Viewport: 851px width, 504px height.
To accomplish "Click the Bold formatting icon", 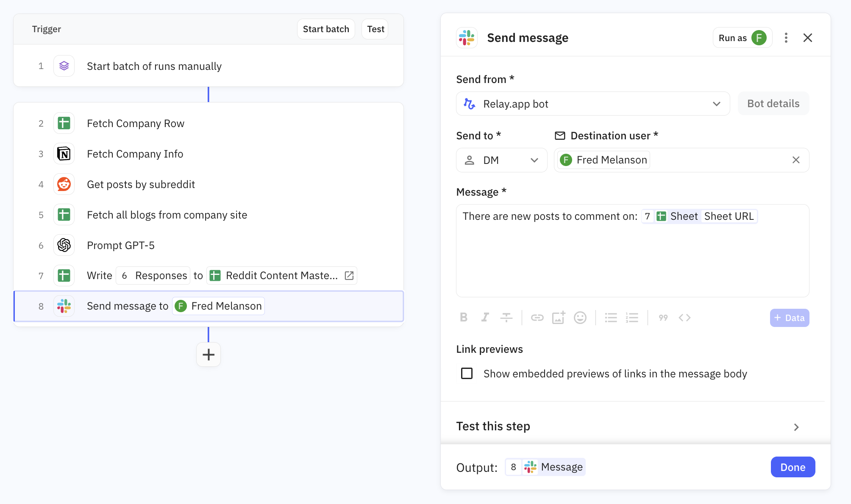I will [x=464, y=318].
